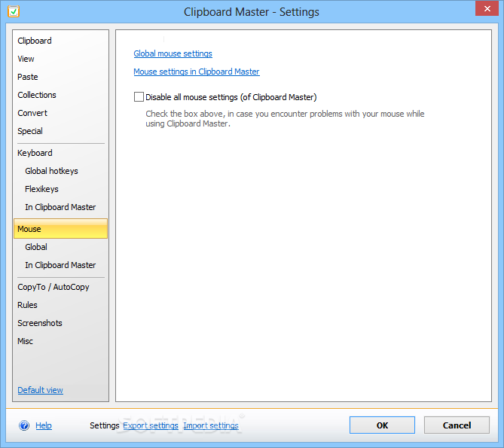Go to Collections settings
This screenshot has height=448, width=504.
pyautogui.click(x=37, y=95)
